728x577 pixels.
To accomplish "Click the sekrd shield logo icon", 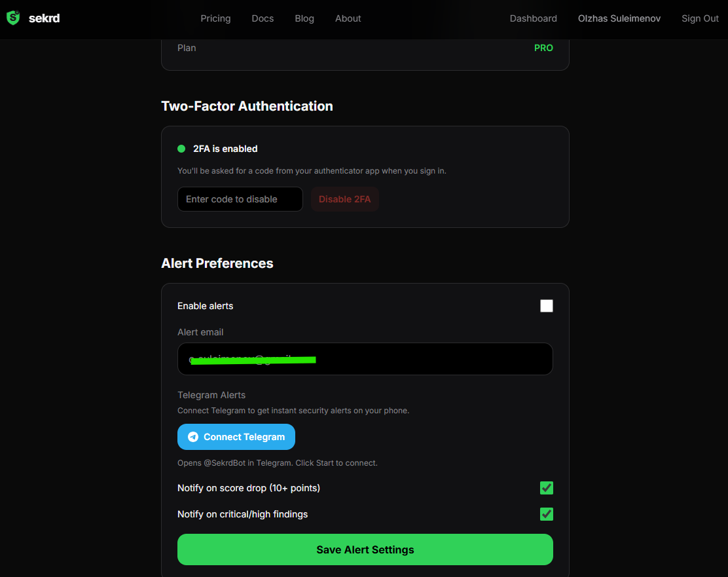I will pos(13,18).
